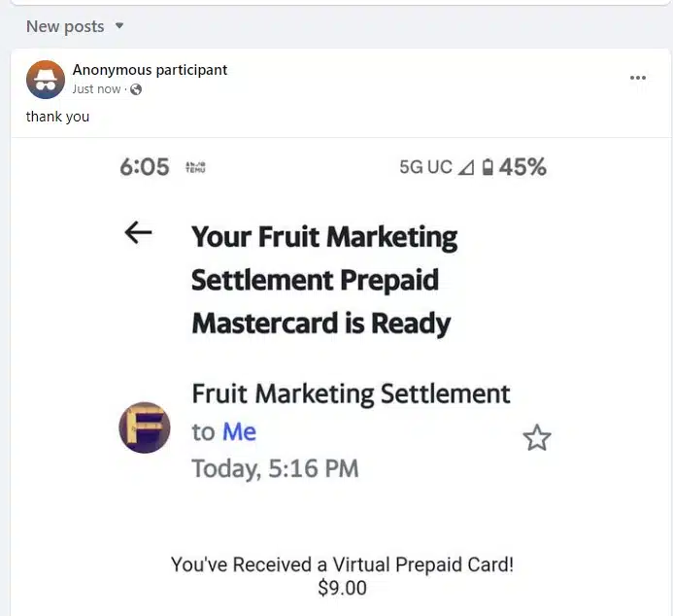
Task: Click the Temu notification icon in the status bar
Action: click(x=194, y=167)
